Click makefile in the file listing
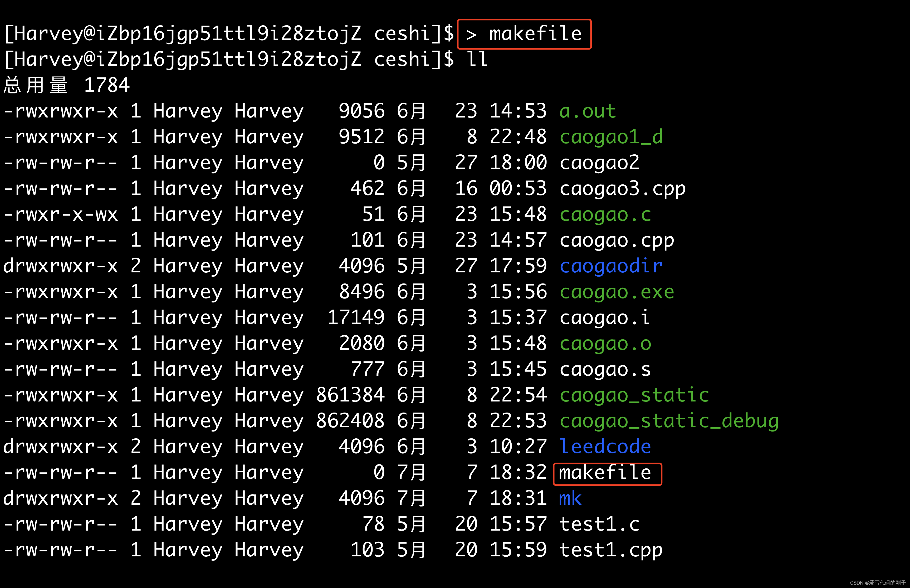The height and width of the screenshot is (588, 910). (x=605, y=472)
